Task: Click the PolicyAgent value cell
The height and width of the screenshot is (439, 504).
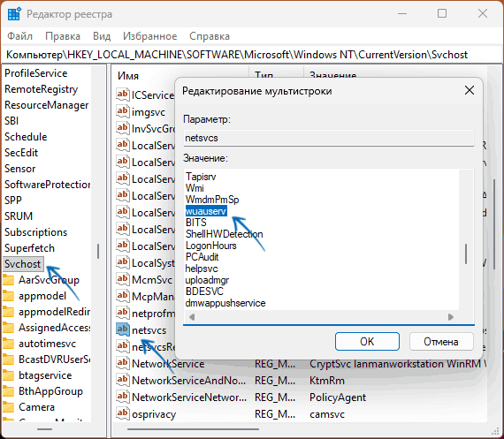Action: point(338,397)
